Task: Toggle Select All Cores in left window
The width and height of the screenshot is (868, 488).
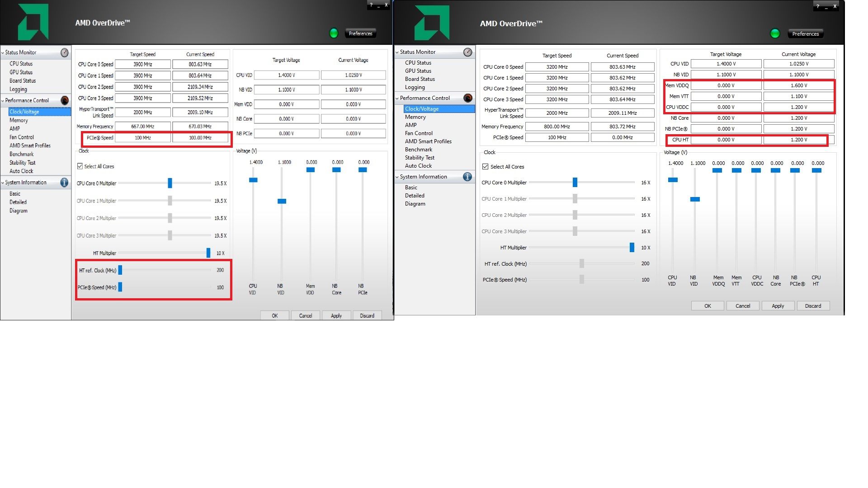Action: [x=80, y=166]
